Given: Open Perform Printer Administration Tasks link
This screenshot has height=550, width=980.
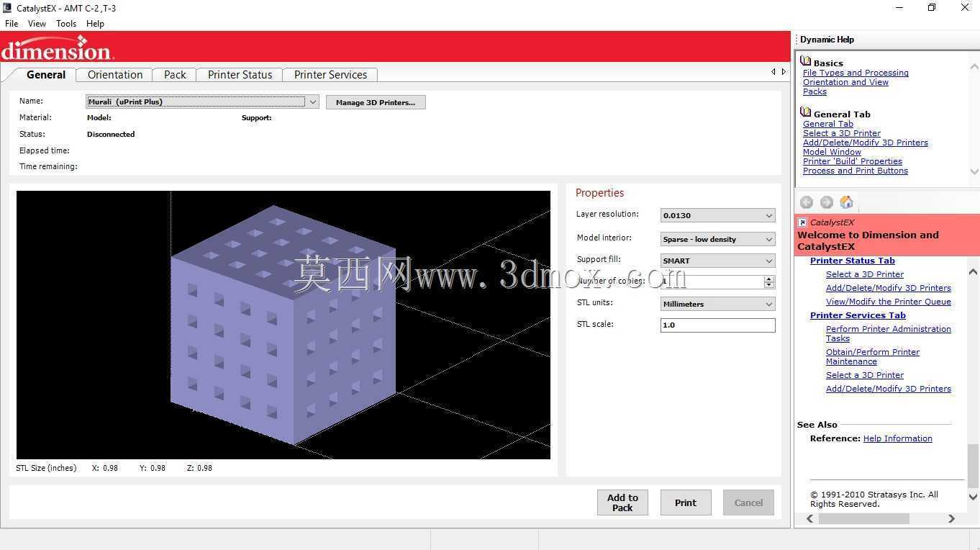Looking at the screenshot, I should pos(889,333).
